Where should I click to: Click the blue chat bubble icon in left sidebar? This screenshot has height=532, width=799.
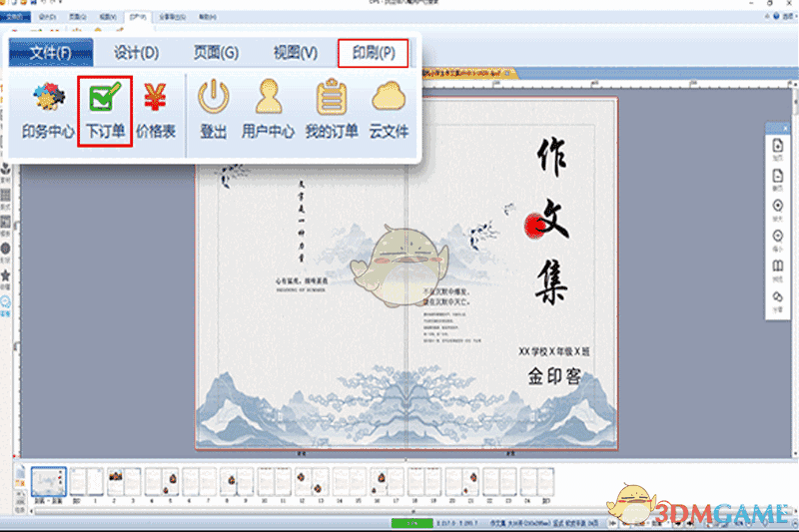5,302
